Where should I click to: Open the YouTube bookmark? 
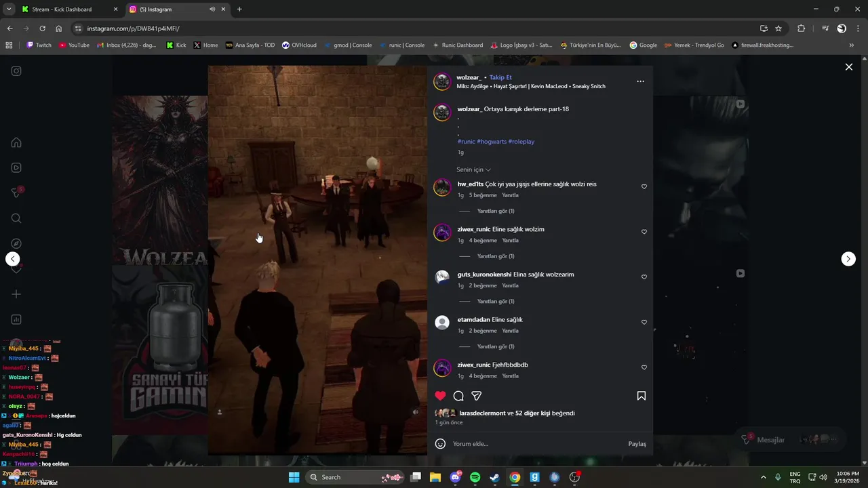[74, 45]
